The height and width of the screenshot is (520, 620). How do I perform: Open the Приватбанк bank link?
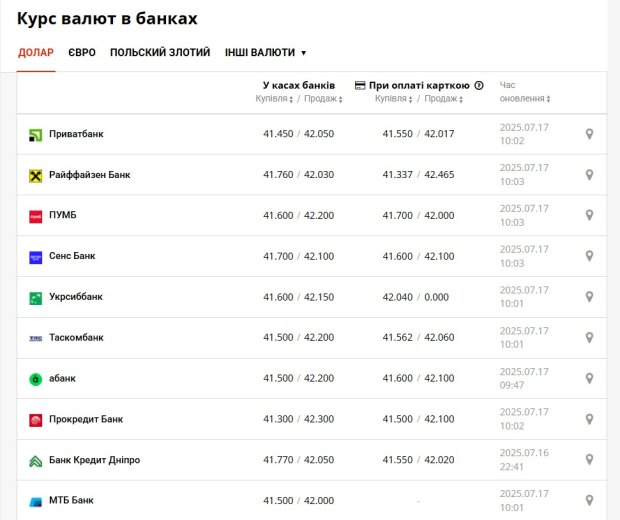tap(76, 134)
